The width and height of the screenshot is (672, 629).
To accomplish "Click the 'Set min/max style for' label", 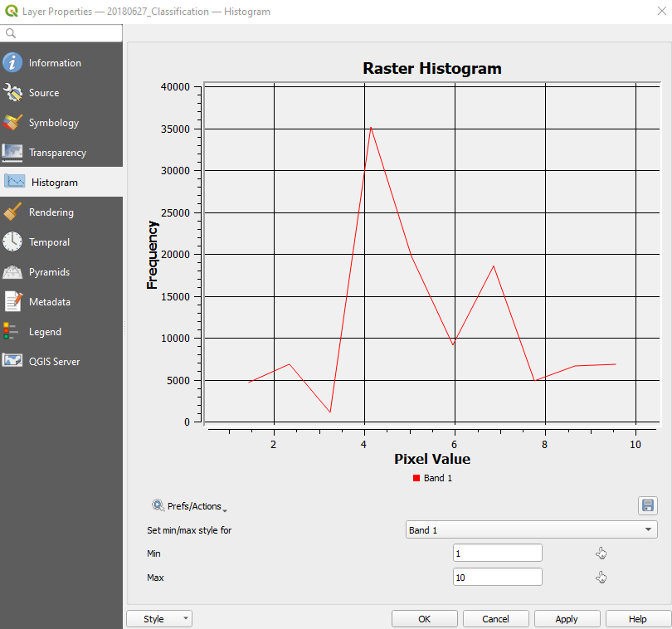I will click(189, 530).
